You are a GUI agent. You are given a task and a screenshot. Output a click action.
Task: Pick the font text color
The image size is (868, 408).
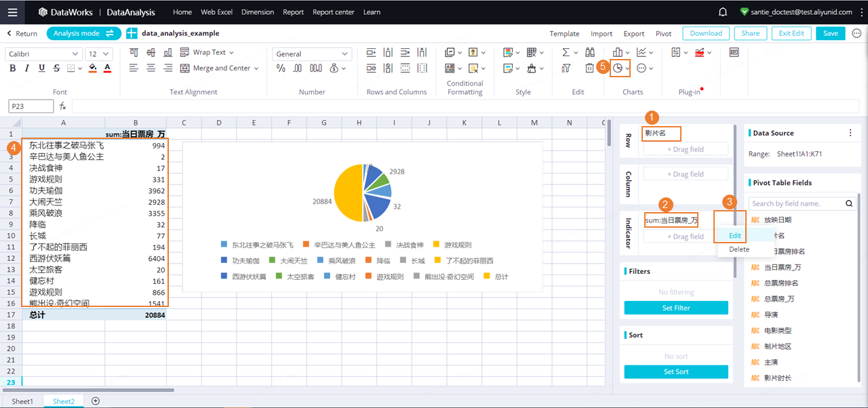coord(107,68)
